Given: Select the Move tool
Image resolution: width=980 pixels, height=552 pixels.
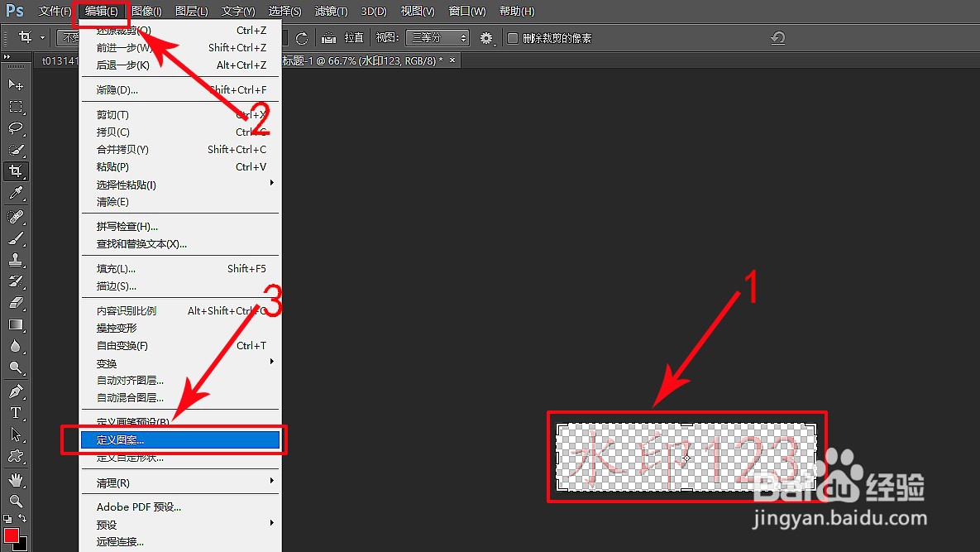Looking at the screenshot, I should [16, 84].
